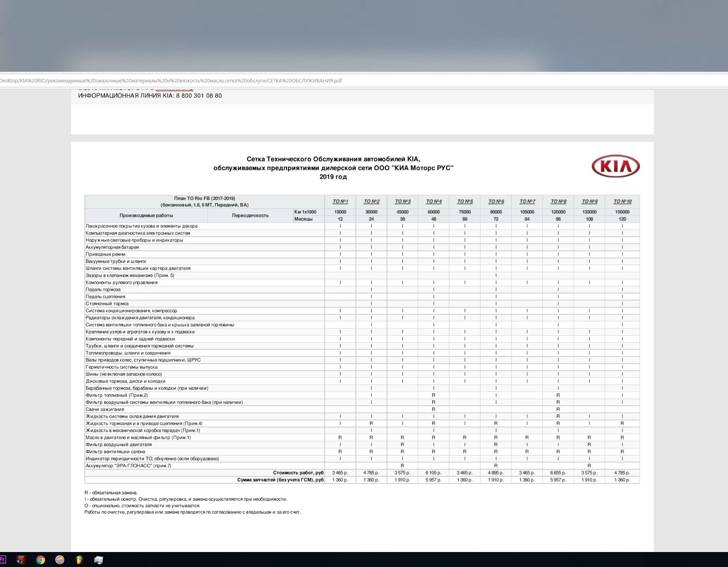Focus the address bar with the PDF path

pos(364,80)
